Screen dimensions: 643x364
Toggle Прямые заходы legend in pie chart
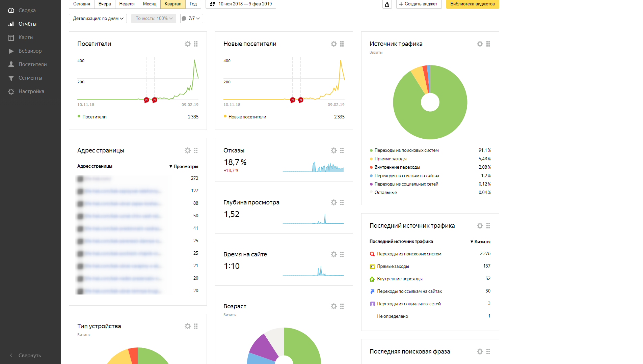click(x=390, y=159)
